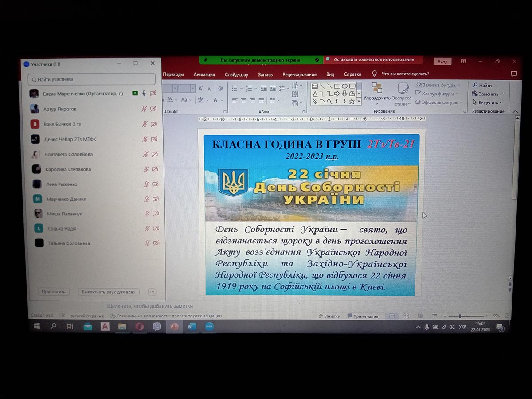Pick the star shape in shapes gallery
Image resolution: width=532 pixels, height=399 pixels.
[352, 101]
